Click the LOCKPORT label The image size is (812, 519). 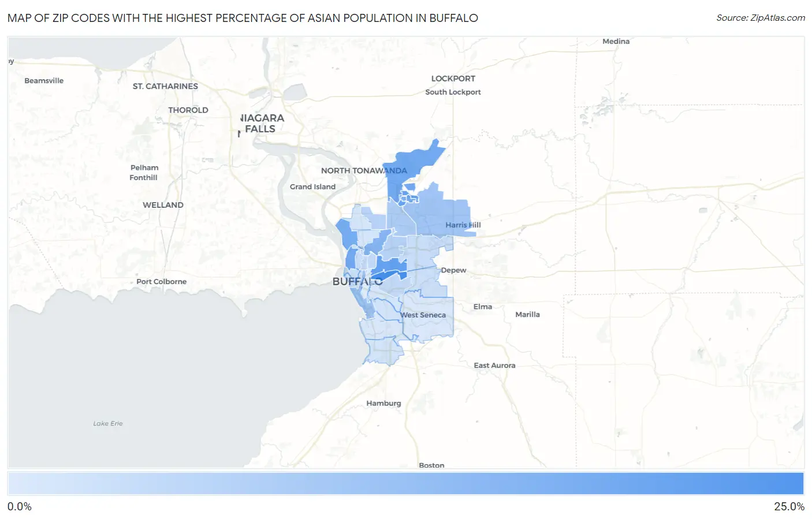click(x=453, y=79)
